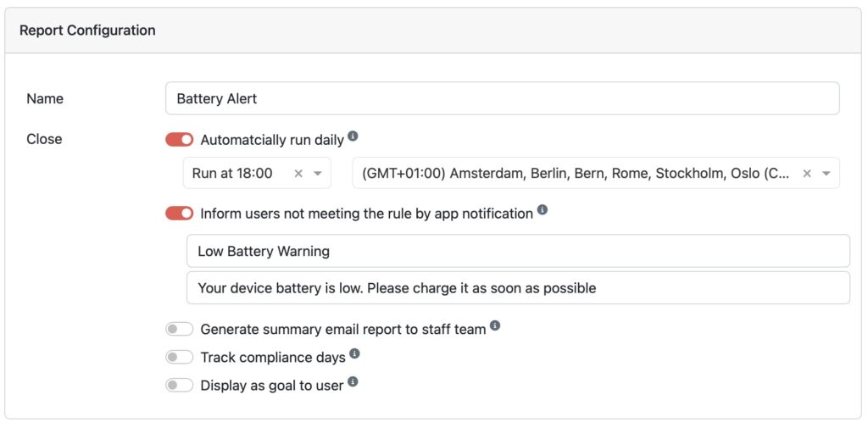Switch on Display as goal to user

point(180,386)
